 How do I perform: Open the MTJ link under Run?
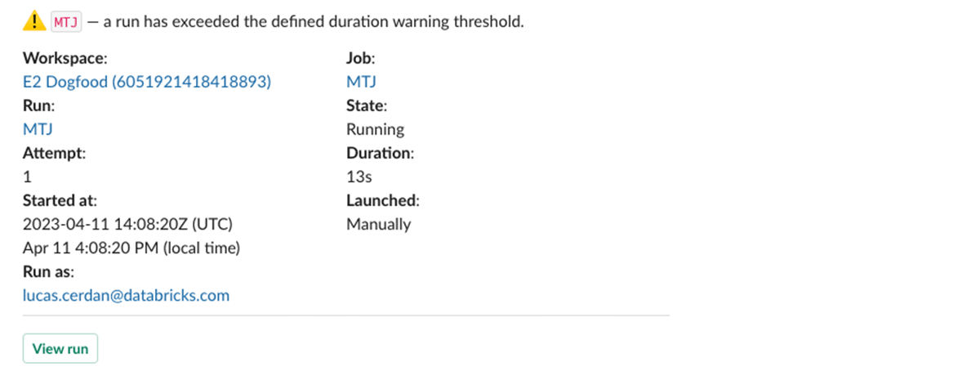point(38,129)
